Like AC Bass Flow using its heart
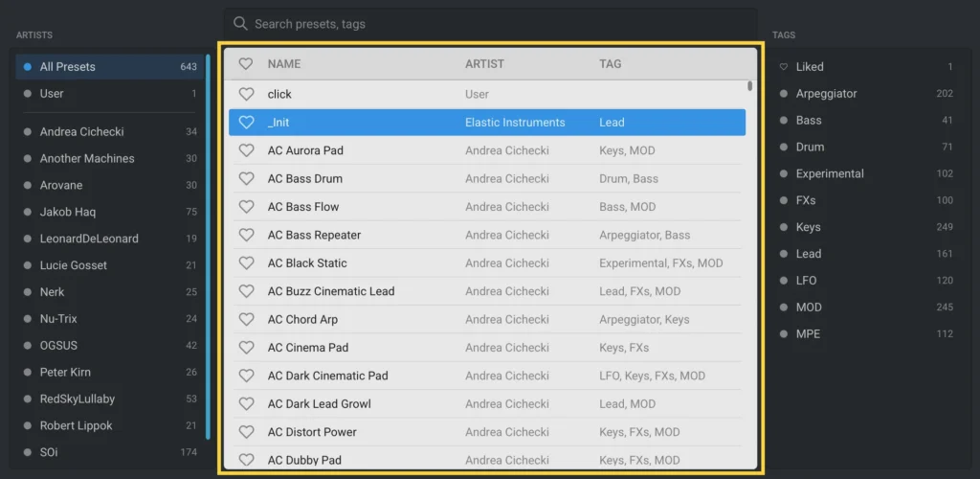This screenshot has height=479, width=980. point(246,207)
